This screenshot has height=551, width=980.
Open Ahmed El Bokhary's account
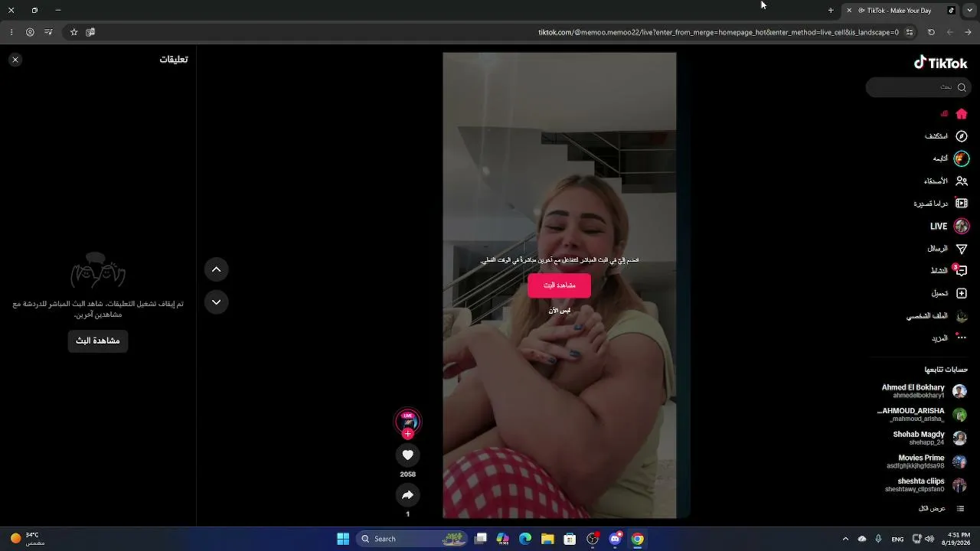coord(923,391)
